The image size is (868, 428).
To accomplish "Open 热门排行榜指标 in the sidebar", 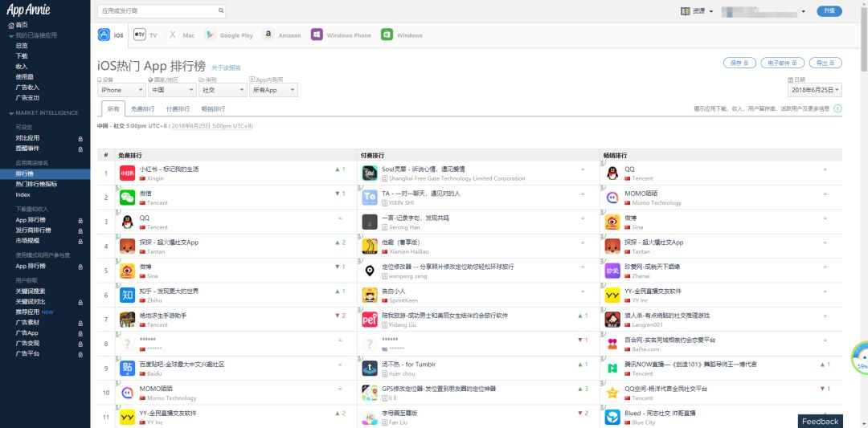I will pos(36,184).
